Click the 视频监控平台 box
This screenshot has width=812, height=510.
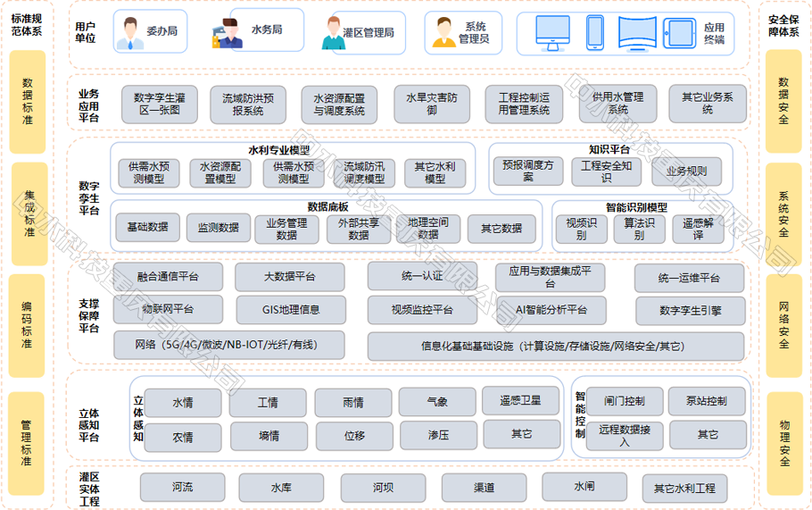pos(423,310)
